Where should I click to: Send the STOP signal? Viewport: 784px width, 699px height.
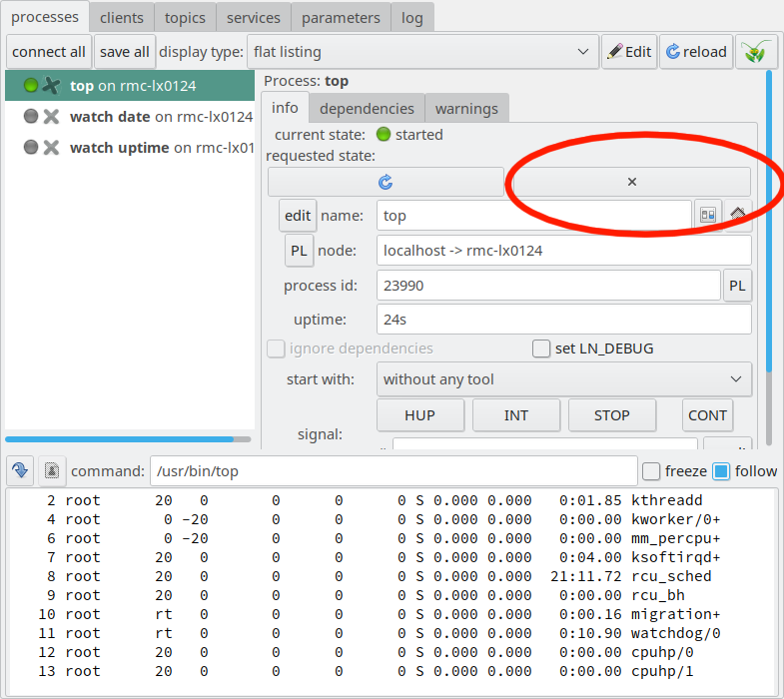point(612,415)
